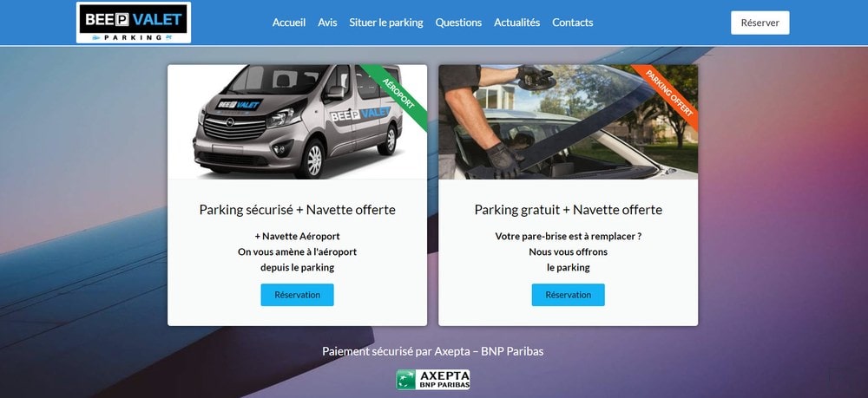Image resolution: width=868 pixels, height=398 pixels.
Task: Click the Parking gratuit + Navette offerte heading
Action: click(x=569, y=210)
